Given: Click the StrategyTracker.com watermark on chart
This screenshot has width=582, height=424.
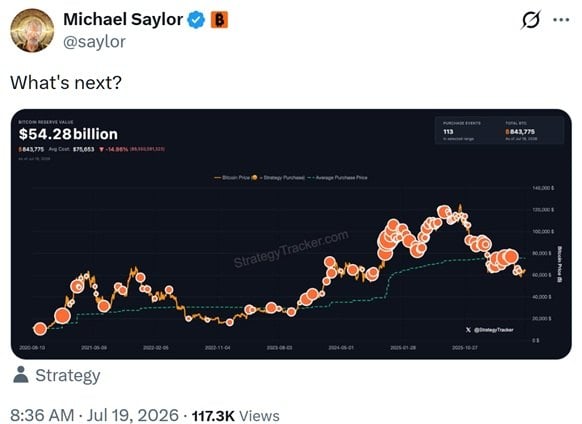Looking at the screenshot, I should point(291,249).
